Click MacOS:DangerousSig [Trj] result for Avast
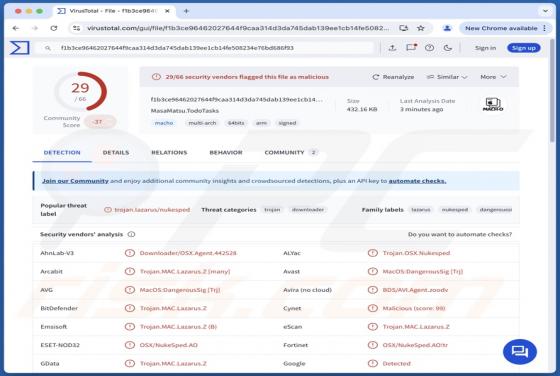560x376 pixels. click(423, 271)
